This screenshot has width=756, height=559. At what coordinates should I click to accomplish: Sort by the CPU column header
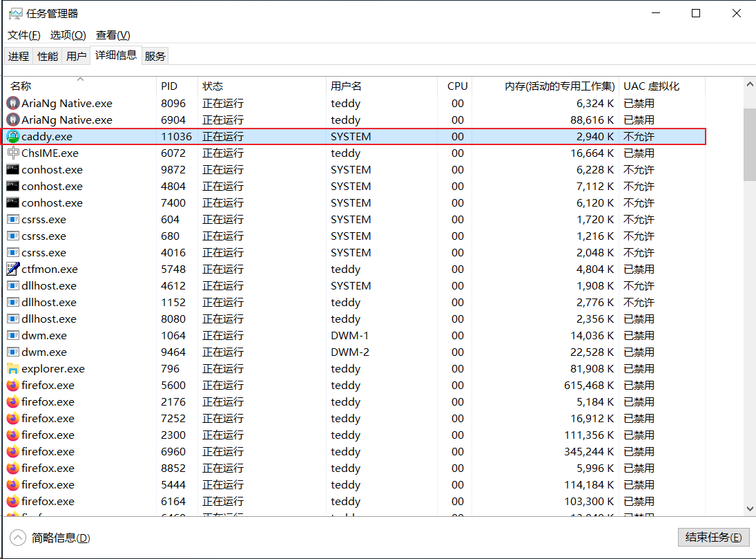click(455, 86)
